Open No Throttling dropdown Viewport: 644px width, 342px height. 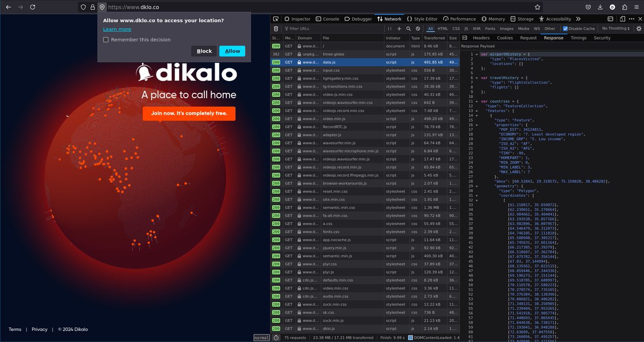tap(616, 28)
